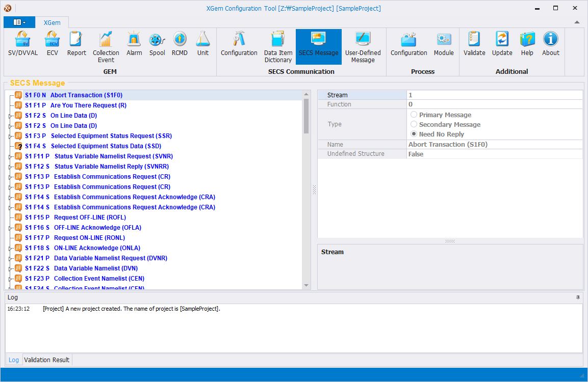This screenshot has width=588, height=382.
Task: Expand the S1 F21 P tree node
Action: pos(11,258)
